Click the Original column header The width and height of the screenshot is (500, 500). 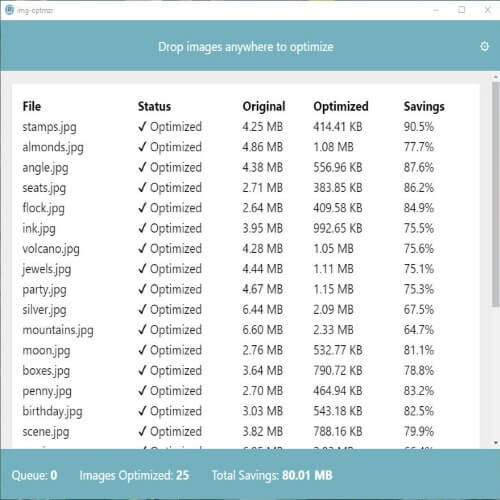pyautogui.click(x=264, y=107)
